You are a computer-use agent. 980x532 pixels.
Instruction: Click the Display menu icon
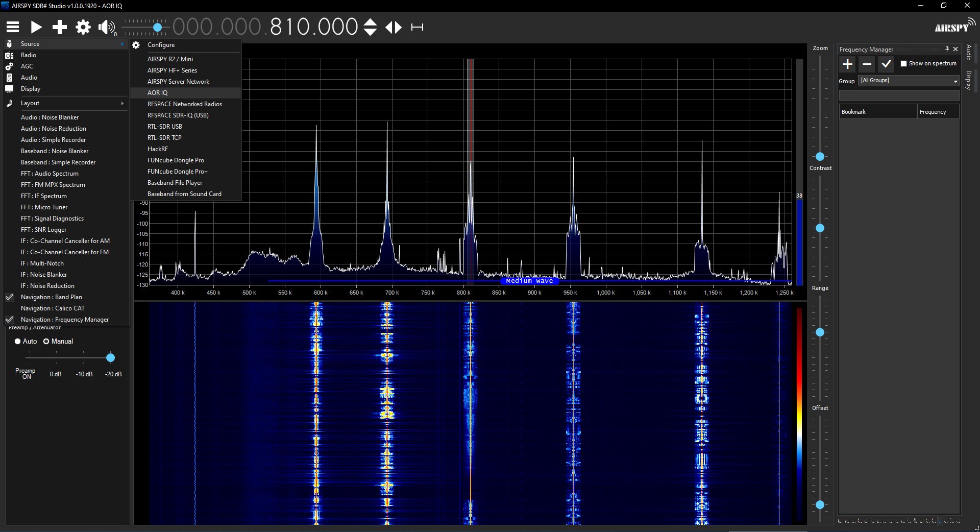pyautogui.click(x=9, y=89)
